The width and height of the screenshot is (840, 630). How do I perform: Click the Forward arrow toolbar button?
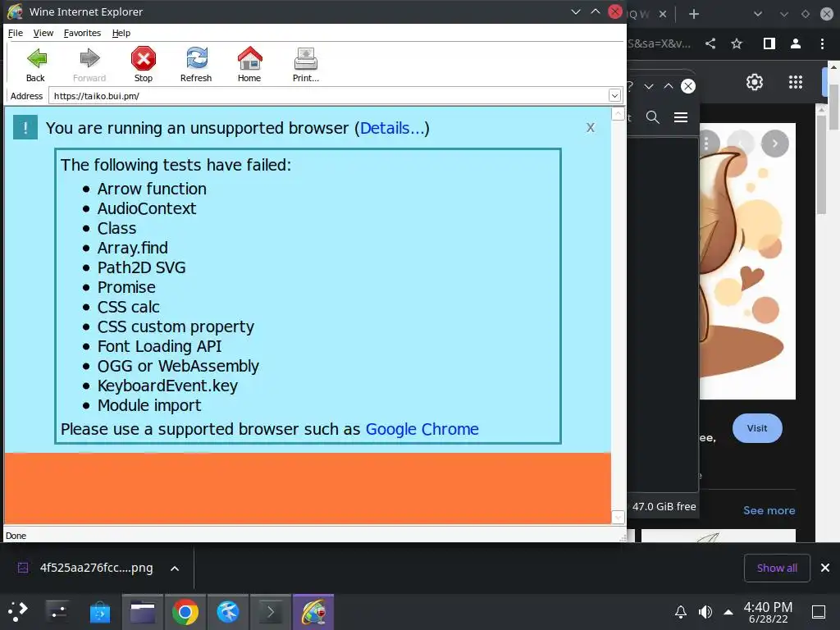click(x=89, y=64)
